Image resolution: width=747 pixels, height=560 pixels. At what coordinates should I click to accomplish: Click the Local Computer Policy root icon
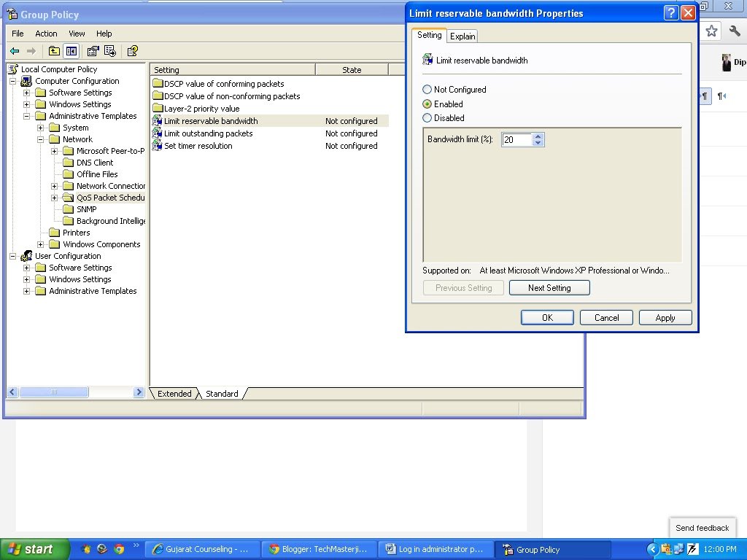pos(13,69)
